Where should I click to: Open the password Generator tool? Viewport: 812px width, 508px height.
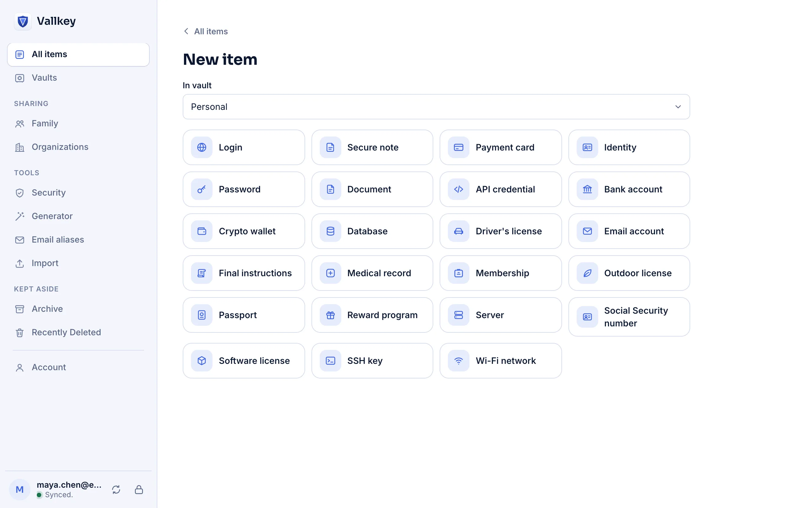tap(78, 216)
